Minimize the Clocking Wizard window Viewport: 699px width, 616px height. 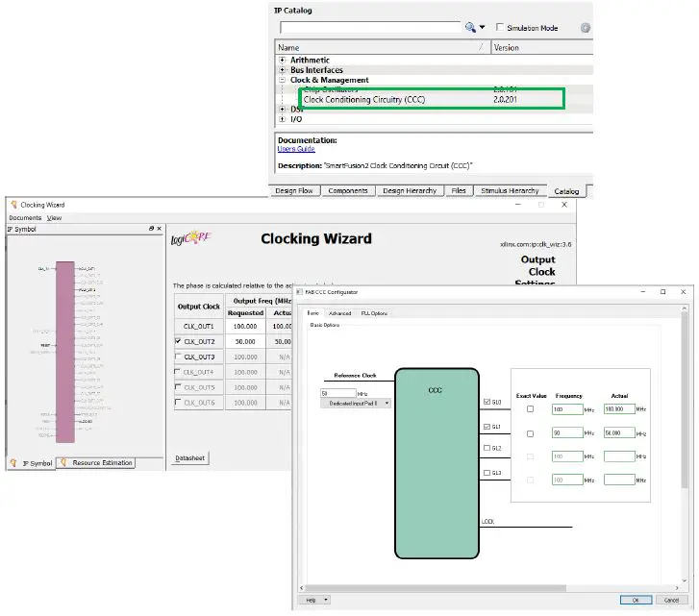[518, 205]
